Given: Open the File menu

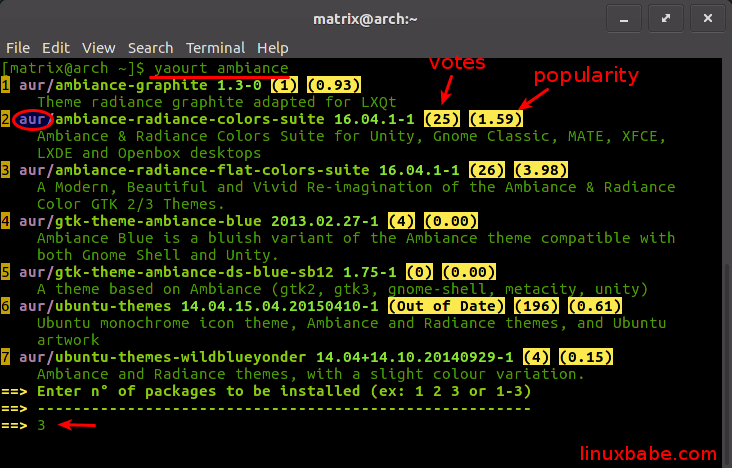Looking at the screenshot, I should (17, 47).
